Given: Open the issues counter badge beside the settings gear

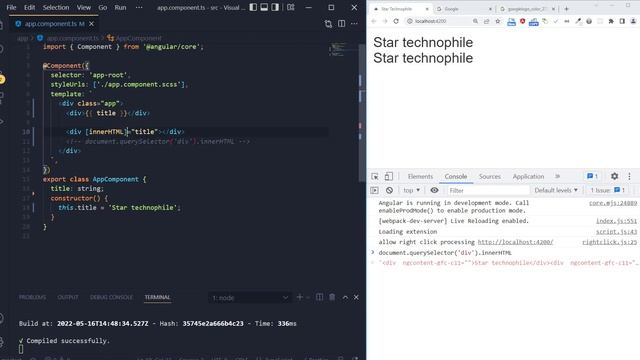Looking at the screenshot, I should 592,176.
